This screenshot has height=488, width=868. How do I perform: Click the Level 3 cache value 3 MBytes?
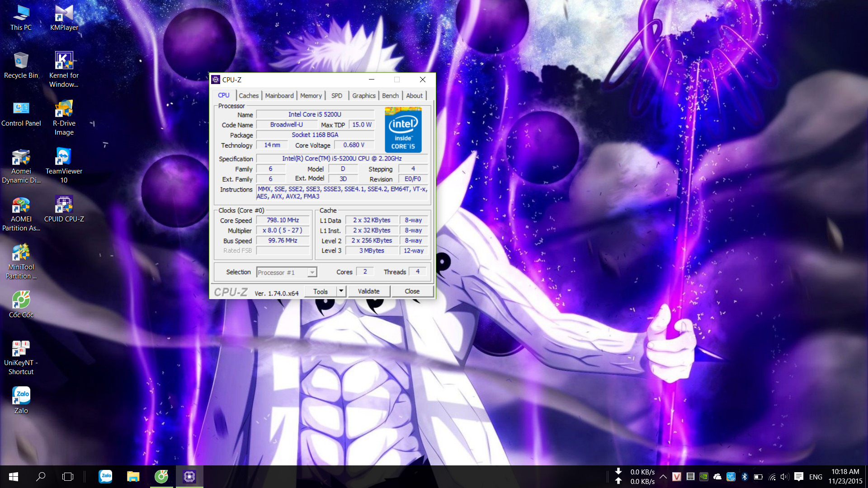coord(372,251)
